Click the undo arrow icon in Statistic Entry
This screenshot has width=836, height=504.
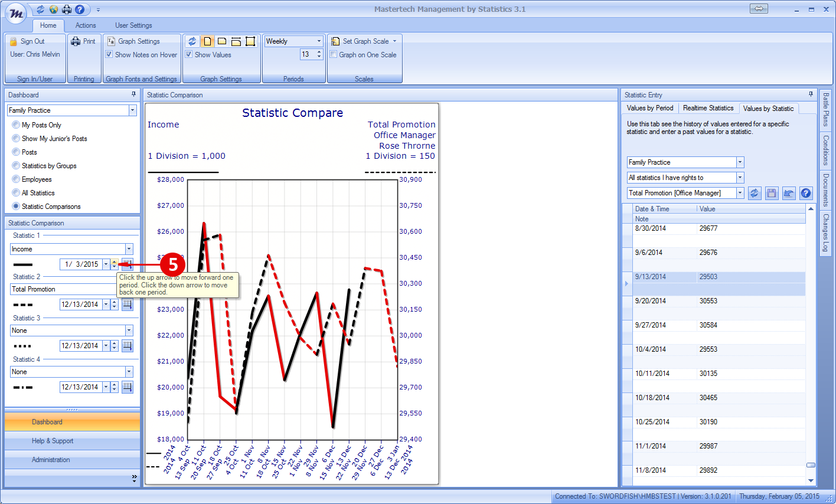[x=789, y=193]
